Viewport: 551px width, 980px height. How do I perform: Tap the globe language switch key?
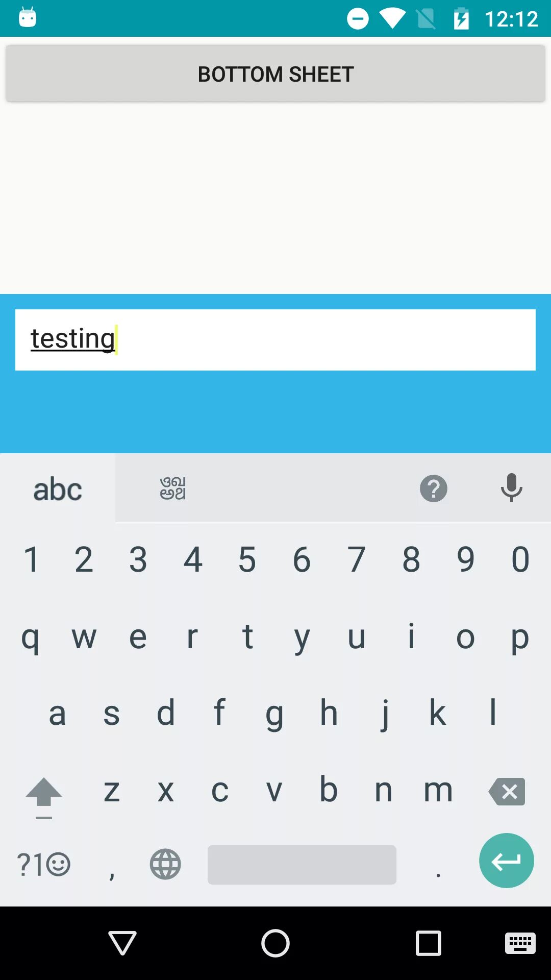click(x=165, y=864)
